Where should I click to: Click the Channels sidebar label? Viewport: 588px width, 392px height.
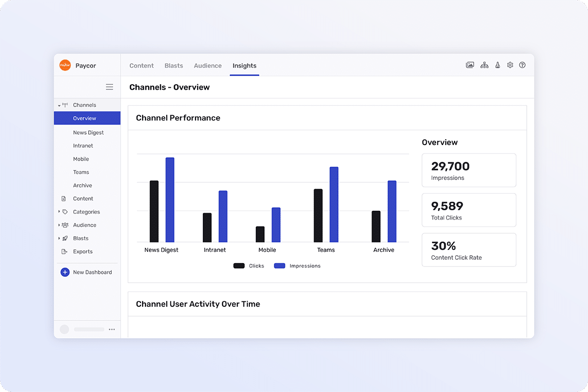tap(84, 105)
